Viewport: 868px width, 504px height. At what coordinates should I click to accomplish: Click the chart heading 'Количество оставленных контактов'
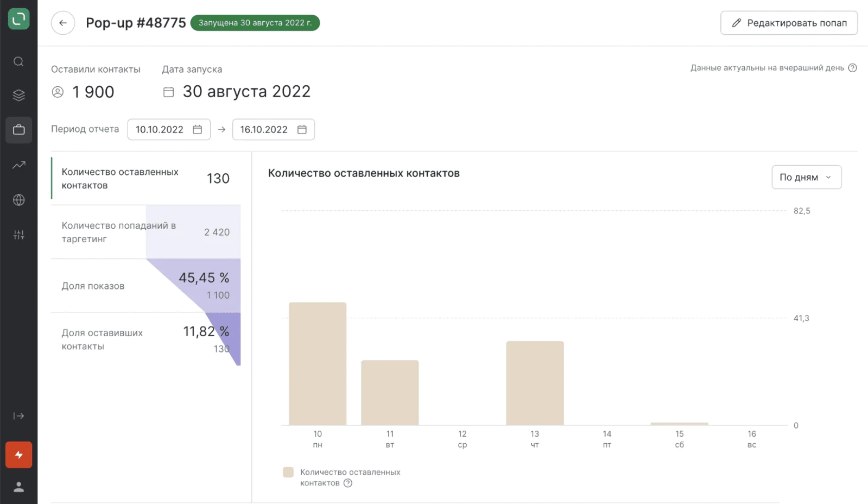(364, 173)
